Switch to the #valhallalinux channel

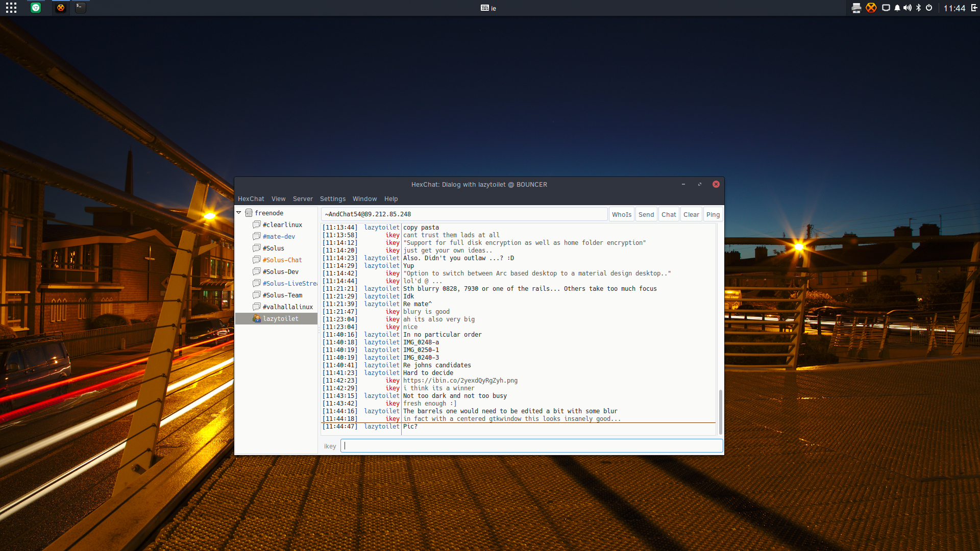pyautogui.click(x=288, y=307)
